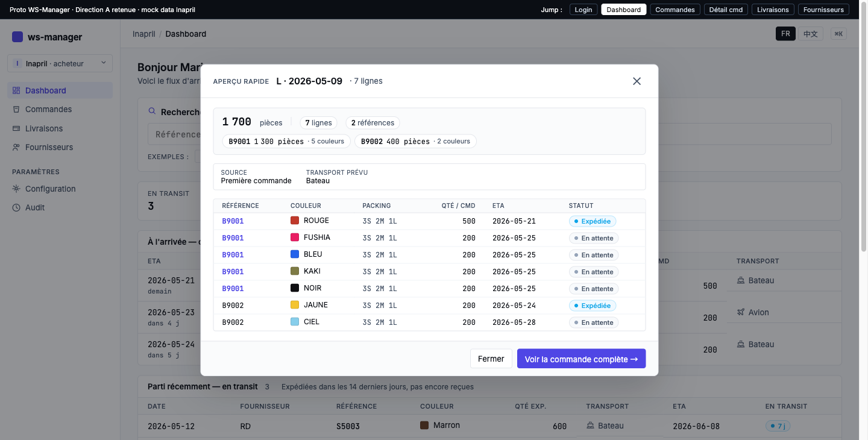Click the FUSHIA color swatch
Image resolution: width=868 pixels, height=440 pixels.
click(295, 237)
